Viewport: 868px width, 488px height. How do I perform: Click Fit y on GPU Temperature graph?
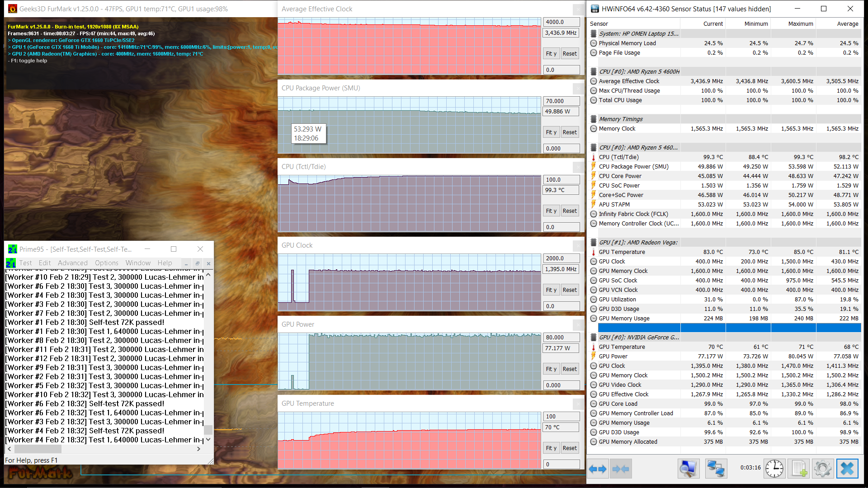551,448
